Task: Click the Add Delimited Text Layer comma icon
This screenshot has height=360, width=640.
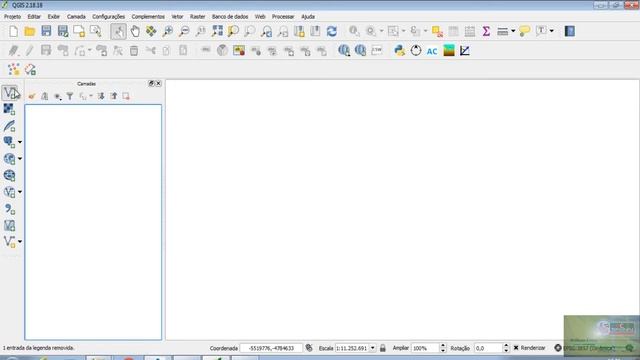Action: point(9,209)
